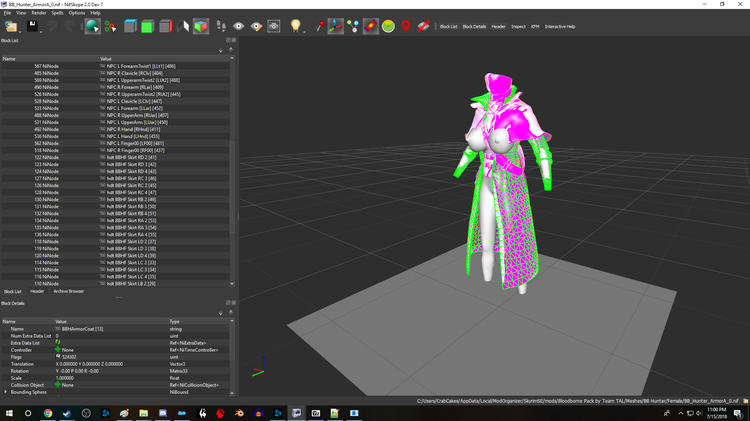This screenshot has width=750, height=421.
Task: Click Block List collapse-all arrow
Action: [x=231, y=49]
